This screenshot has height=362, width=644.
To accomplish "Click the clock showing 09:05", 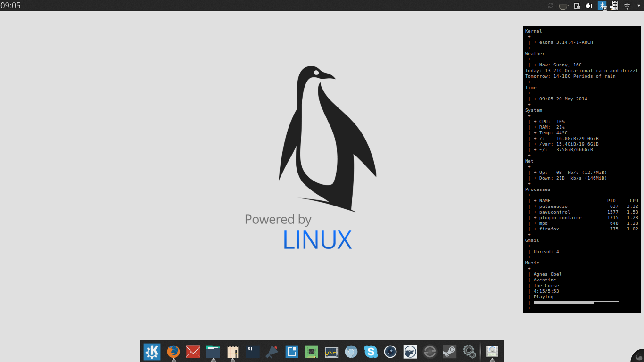I will coord(10,6).
